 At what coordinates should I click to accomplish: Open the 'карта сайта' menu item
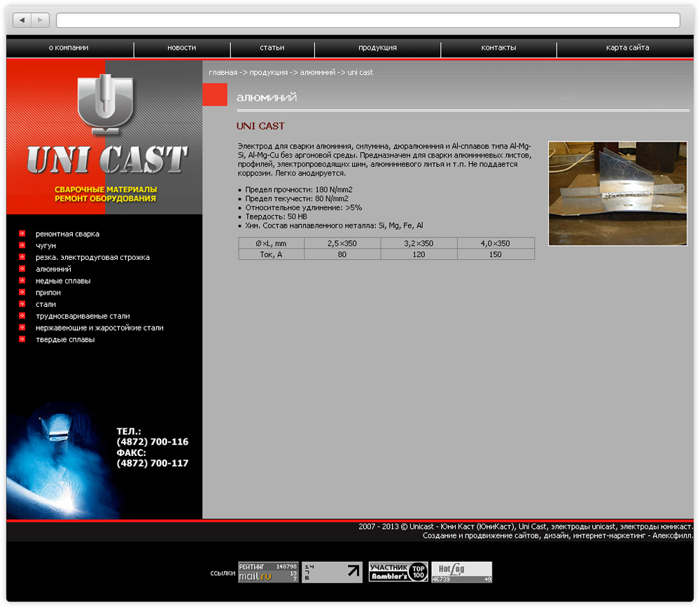(x=628, y=48)
